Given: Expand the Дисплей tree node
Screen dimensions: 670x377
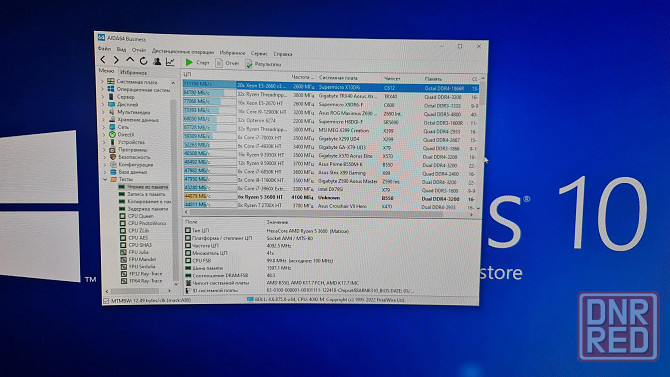Looking at the screenshot, I should pyautogui.click(x=103, y=104).
